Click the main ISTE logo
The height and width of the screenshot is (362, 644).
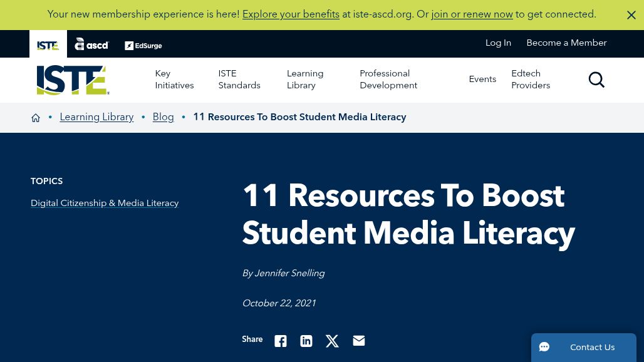coord(73,80)
